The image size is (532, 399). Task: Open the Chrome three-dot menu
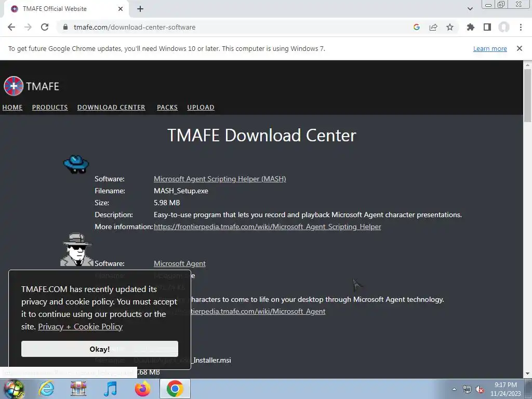521,27
